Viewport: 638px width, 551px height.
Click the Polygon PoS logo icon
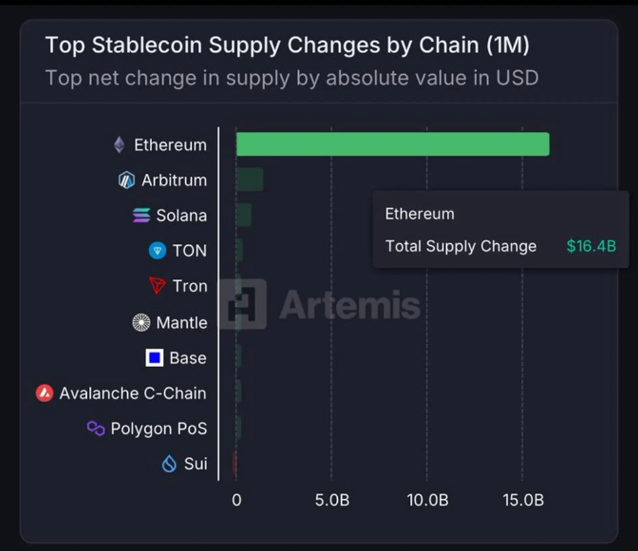tap(96, 429)
